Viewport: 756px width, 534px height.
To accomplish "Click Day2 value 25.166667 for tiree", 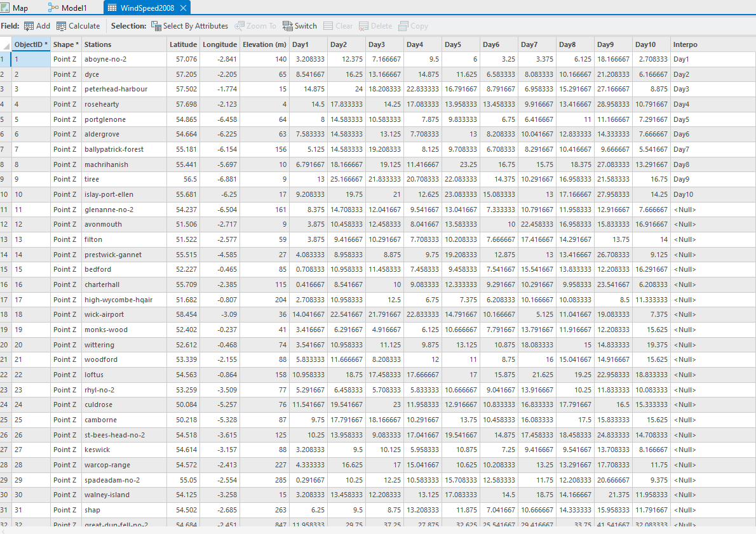I will pyautogui.click(x=346, y=179).
